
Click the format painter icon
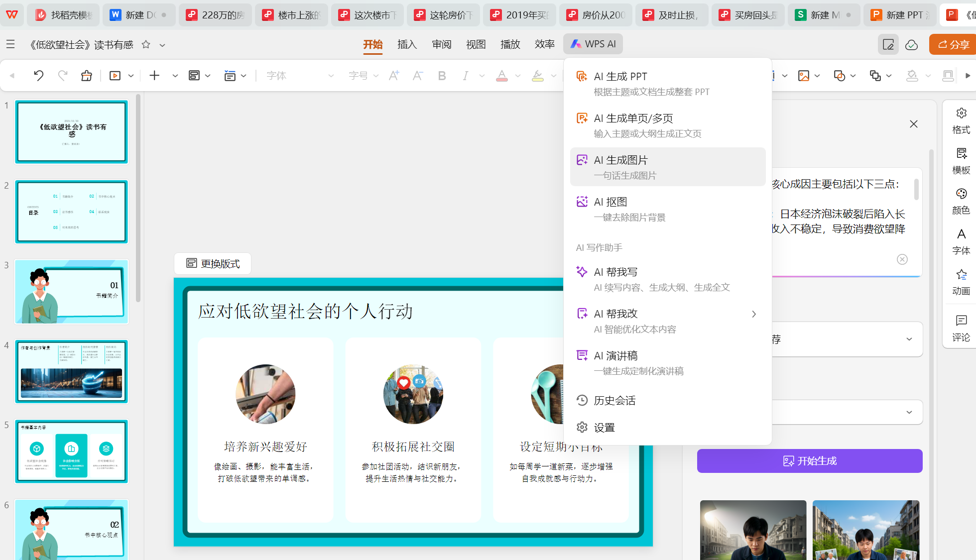[87, 76]
